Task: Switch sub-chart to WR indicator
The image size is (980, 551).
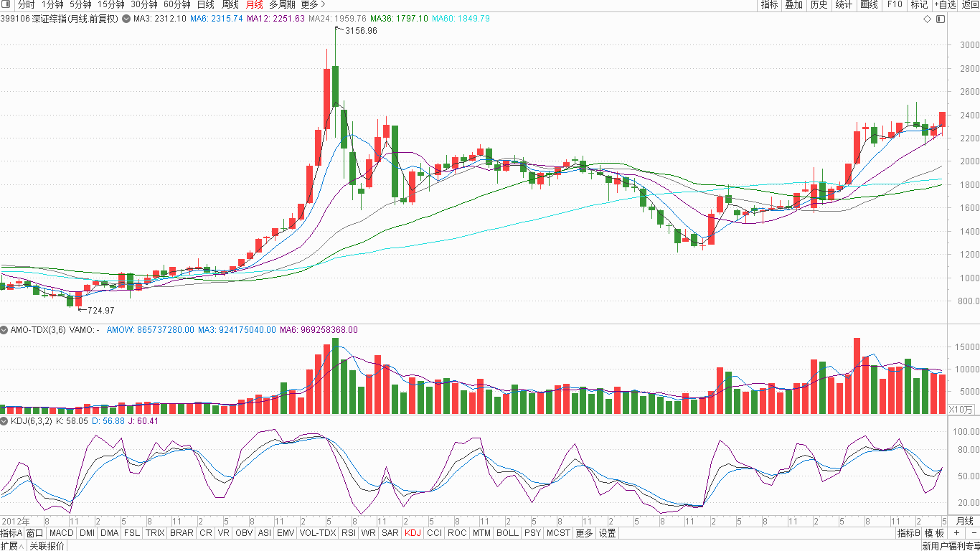Action: 369,533
